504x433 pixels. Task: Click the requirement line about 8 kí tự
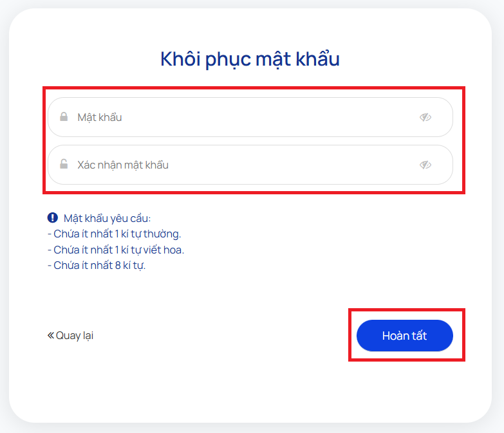point(97,265)
